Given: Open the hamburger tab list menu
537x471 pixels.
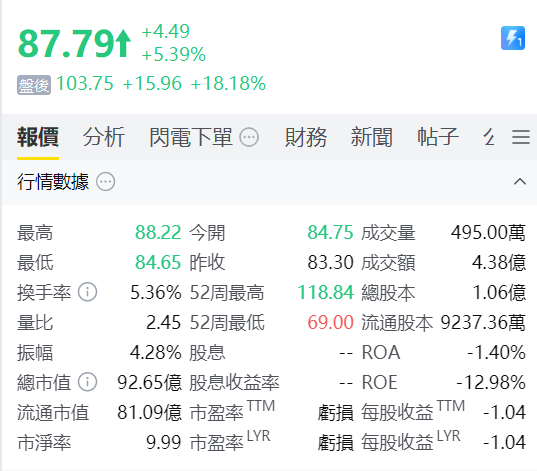Looking at the screenshot, I should click(521, 137).
